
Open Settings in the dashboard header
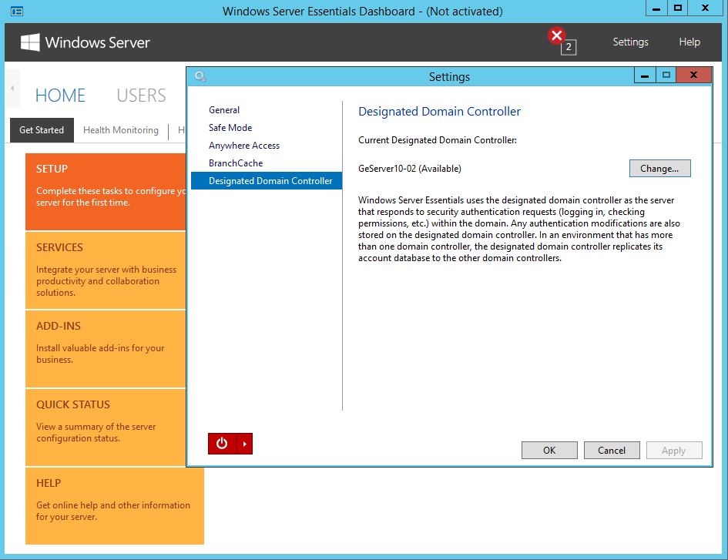[630, 42]
